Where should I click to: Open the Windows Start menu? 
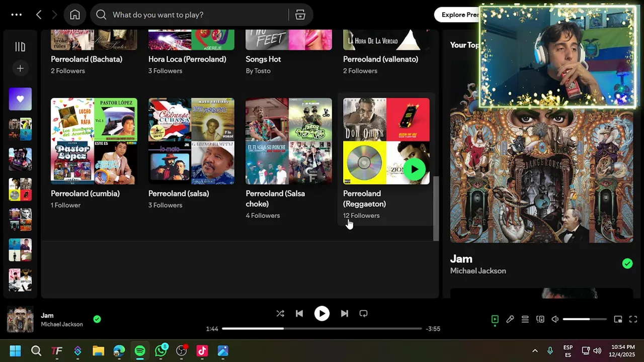click(x=15, y=350)
